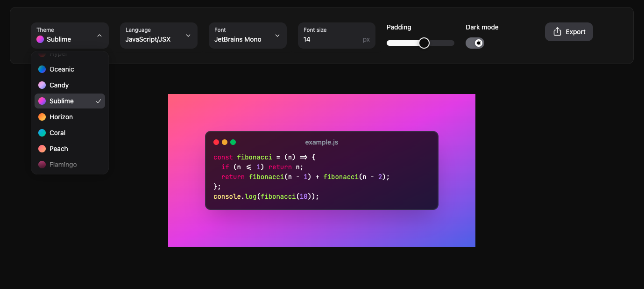Click the chevron on the Language selector

point(188,36)
